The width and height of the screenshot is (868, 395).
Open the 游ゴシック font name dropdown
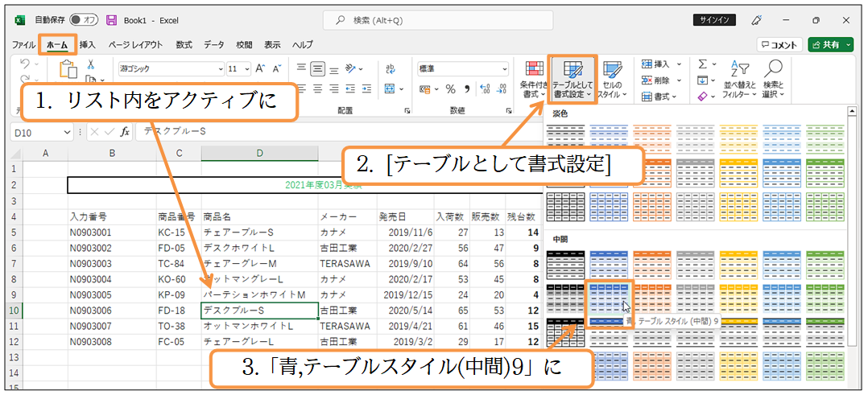click(221, 69)
